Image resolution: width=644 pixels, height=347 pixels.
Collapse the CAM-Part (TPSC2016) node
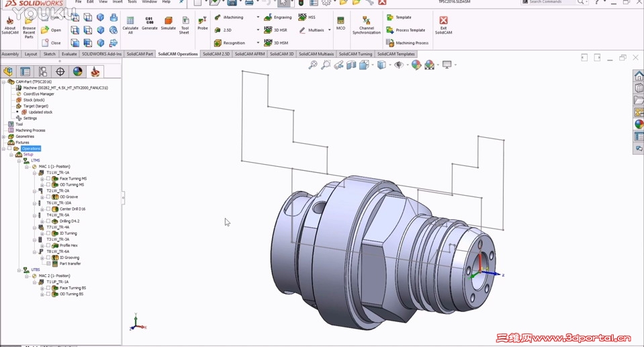[4, 82]
